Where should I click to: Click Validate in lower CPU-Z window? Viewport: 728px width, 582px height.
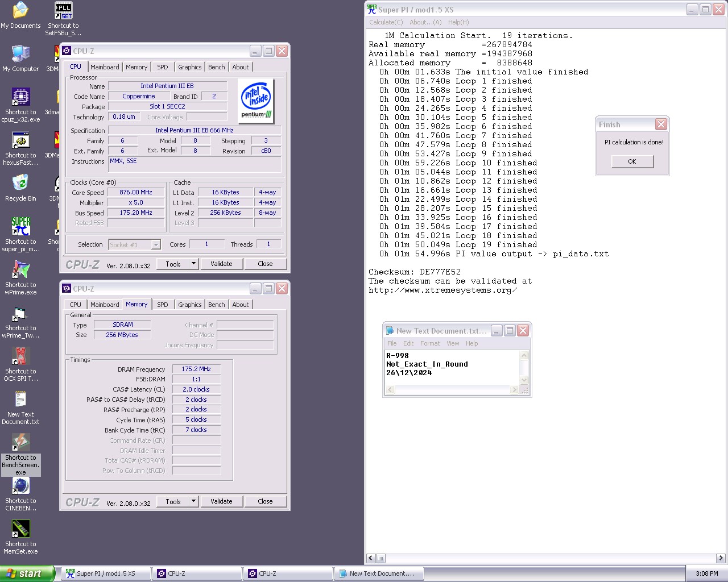tap(221, 501)
